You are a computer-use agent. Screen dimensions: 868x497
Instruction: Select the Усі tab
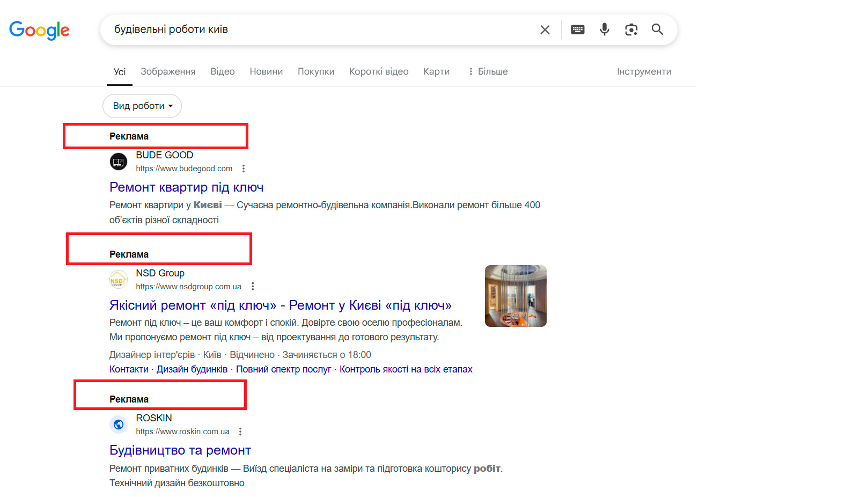[120, 72]
